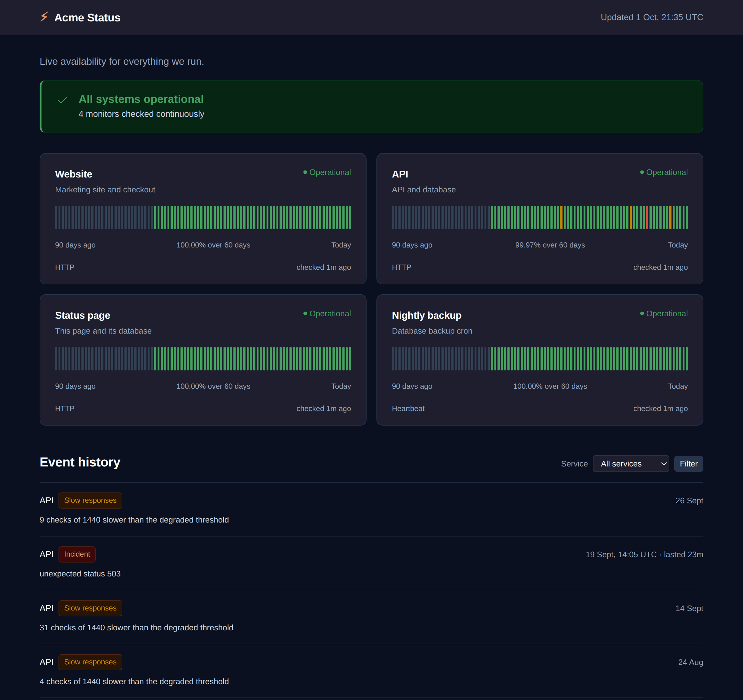Click '9 checks of 1440 slower' description
This screenshot has height=700, width=743.
tap(134, 520)
